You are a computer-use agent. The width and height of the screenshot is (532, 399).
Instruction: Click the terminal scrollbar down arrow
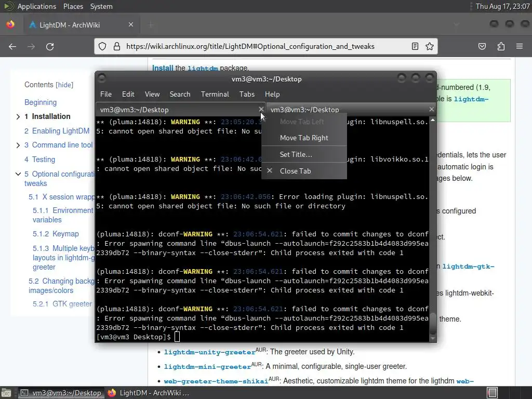click(433, 338)
